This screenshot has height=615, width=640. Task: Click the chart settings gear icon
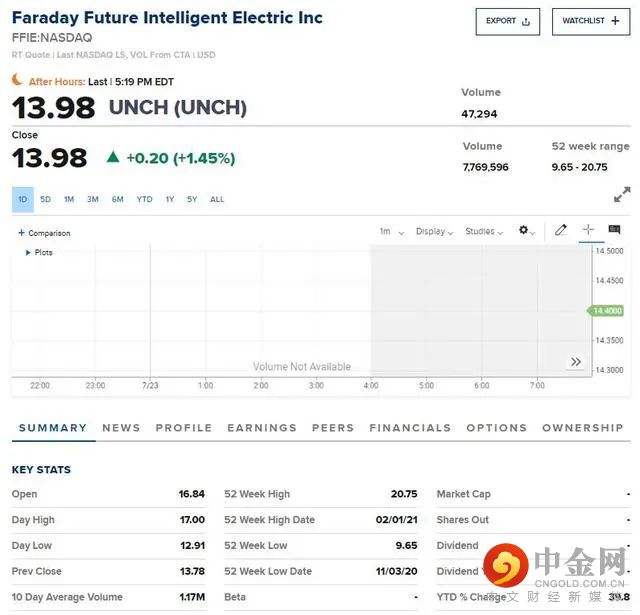[524, 231]
